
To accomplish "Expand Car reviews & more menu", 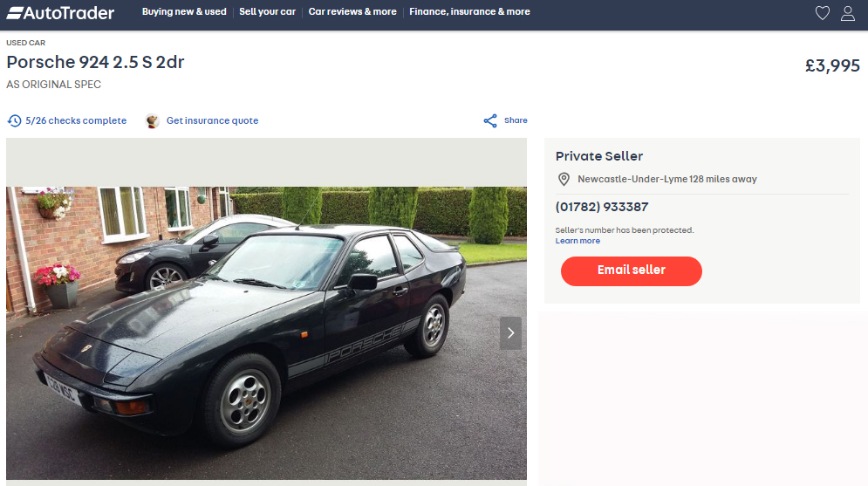I will tap(352, 11).
